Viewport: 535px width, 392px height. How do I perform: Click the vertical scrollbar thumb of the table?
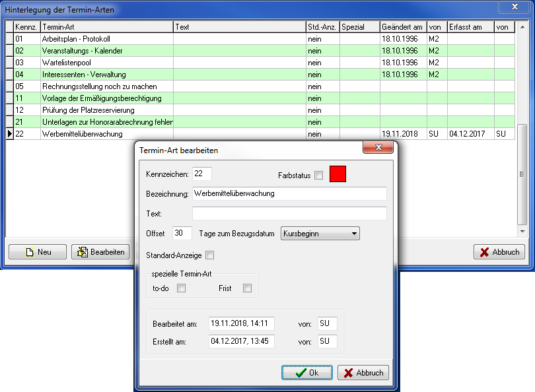click(x=522, y=174)
